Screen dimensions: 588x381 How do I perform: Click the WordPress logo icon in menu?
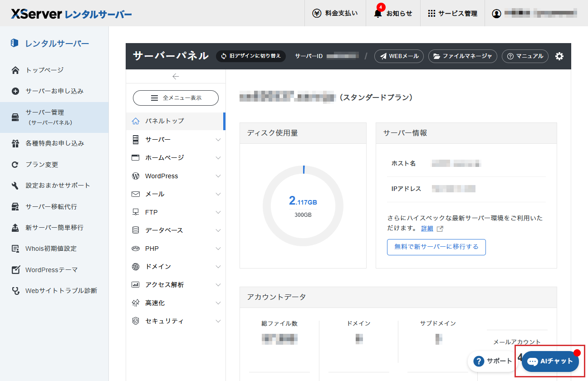(x=135, y=176)
